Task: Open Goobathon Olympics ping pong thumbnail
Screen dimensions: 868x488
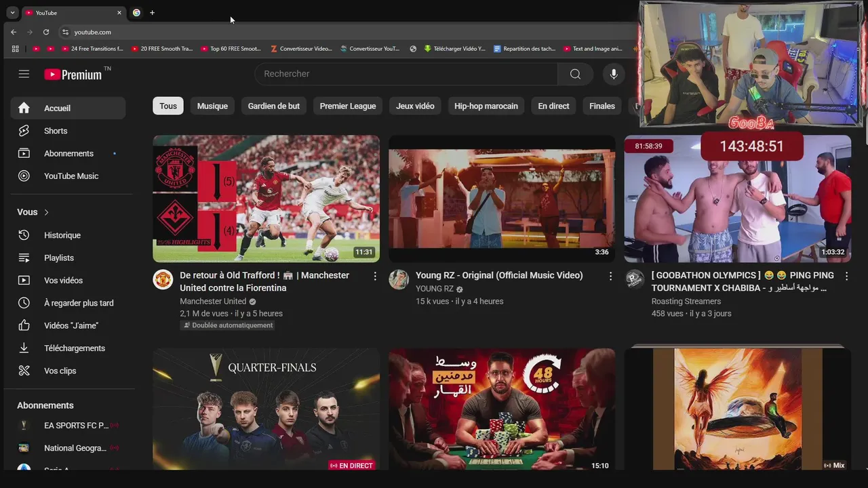Action: coord(737,199)
